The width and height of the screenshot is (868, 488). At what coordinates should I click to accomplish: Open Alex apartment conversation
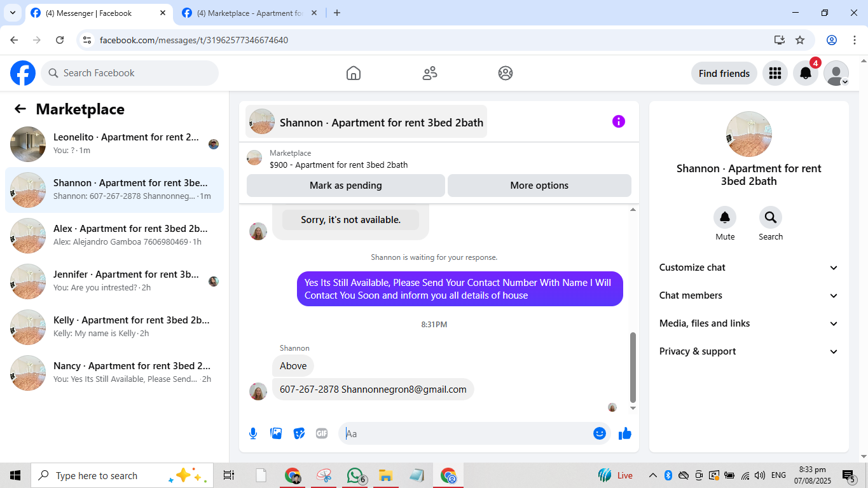pos(114,236)
